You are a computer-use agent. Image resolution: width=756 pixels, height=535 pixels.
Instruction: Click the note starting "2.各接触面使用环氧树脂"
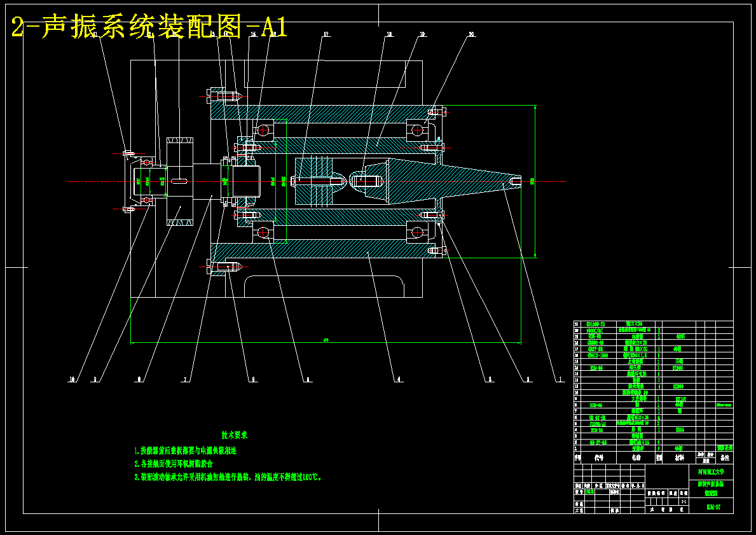(174, 464)
